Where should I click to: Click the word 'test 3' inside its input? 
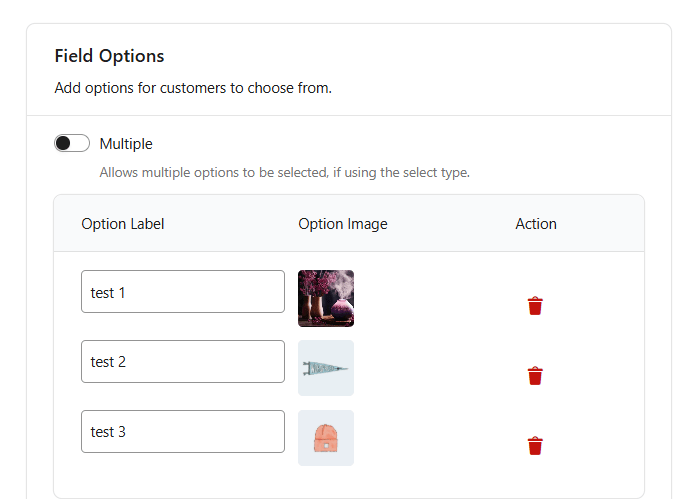pos(108,433)
